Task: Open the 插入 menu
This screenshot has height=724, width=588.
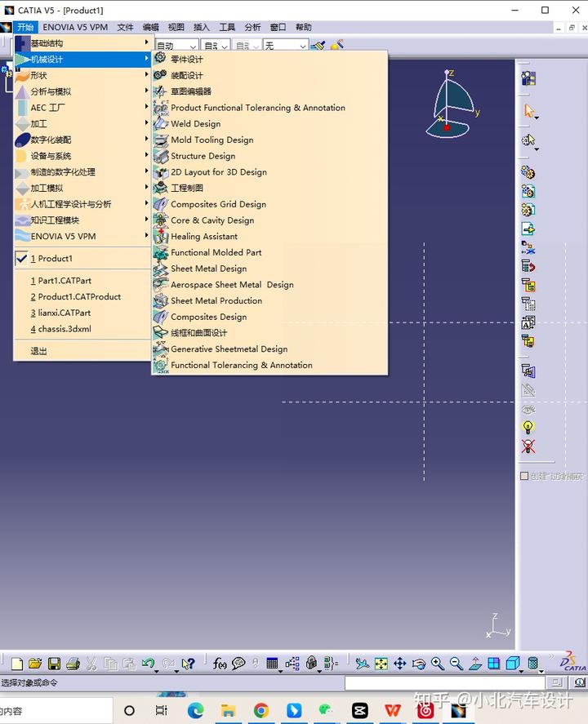Action: tap(202, 27)
